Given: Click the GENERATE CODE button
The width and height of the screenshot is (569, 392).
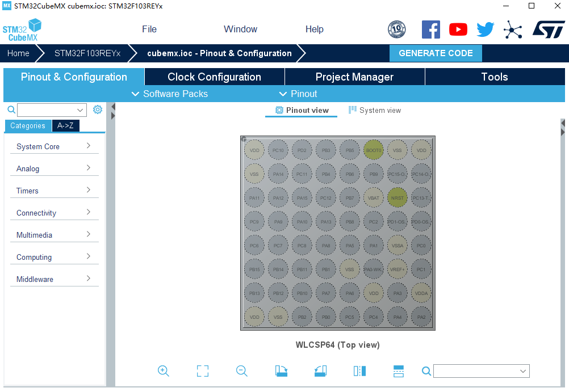Looking at the screenshot, I should coord(436,53).
